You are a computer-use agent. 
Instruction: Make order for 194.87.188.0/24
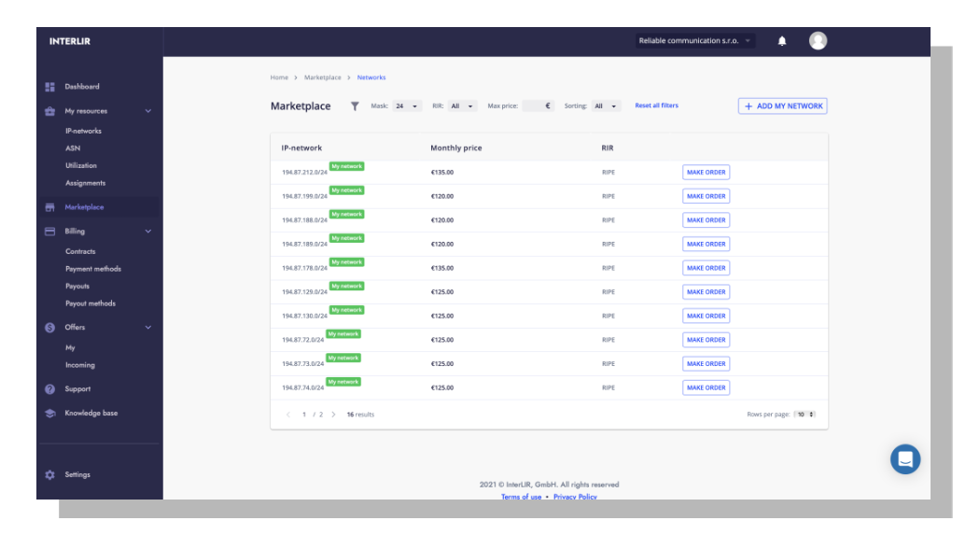click(707, 220)
